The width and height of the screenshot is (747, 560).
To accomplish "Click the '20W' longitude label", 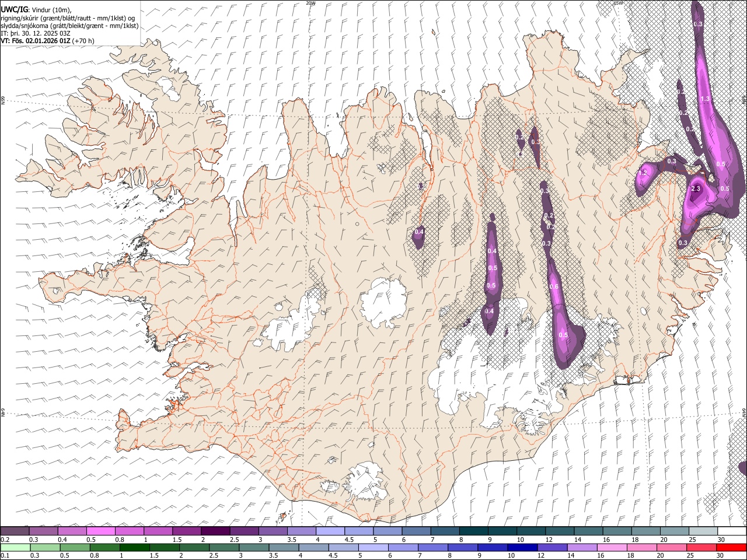I will coord(310,3).
